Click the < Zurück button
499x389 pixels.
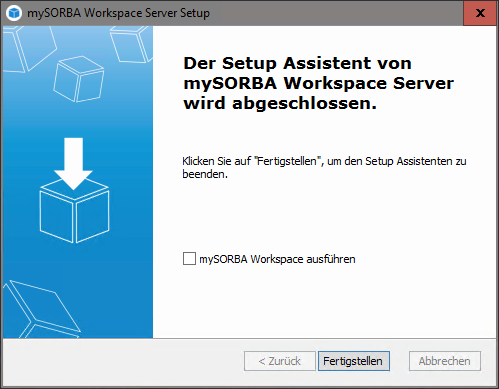(280, 361)
